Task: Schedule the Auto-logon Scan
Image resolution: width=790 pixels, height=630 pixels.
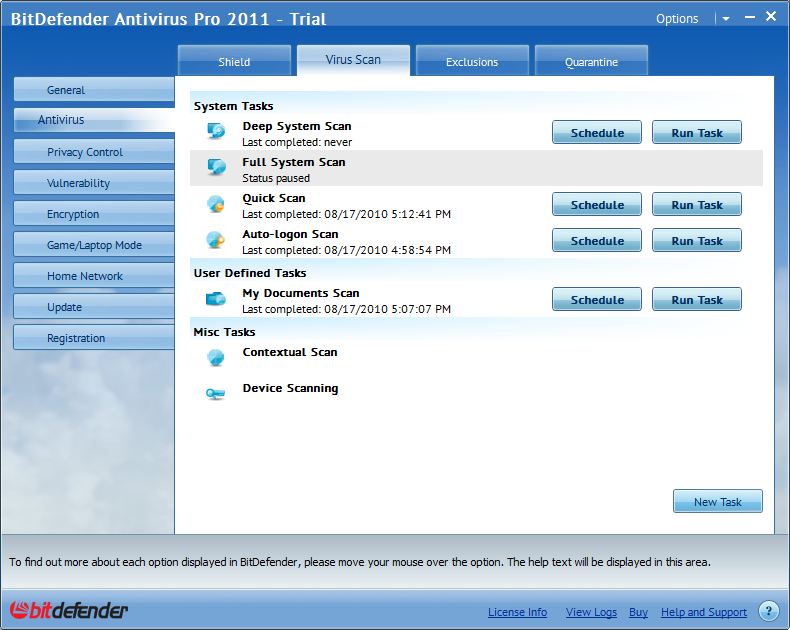Action: [597, 240]
